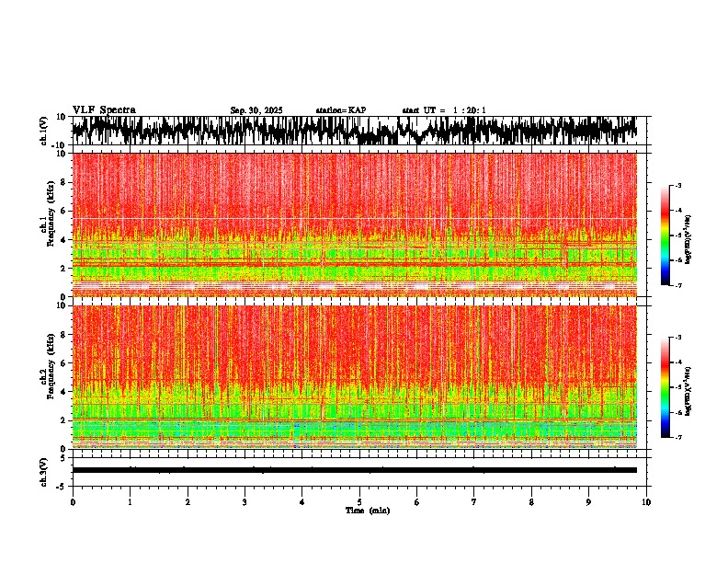Click the white horizontal line in ch.1 spectrogram
Image resolution: width=728 pixels, height=563 pixels.
coord(354,218)
